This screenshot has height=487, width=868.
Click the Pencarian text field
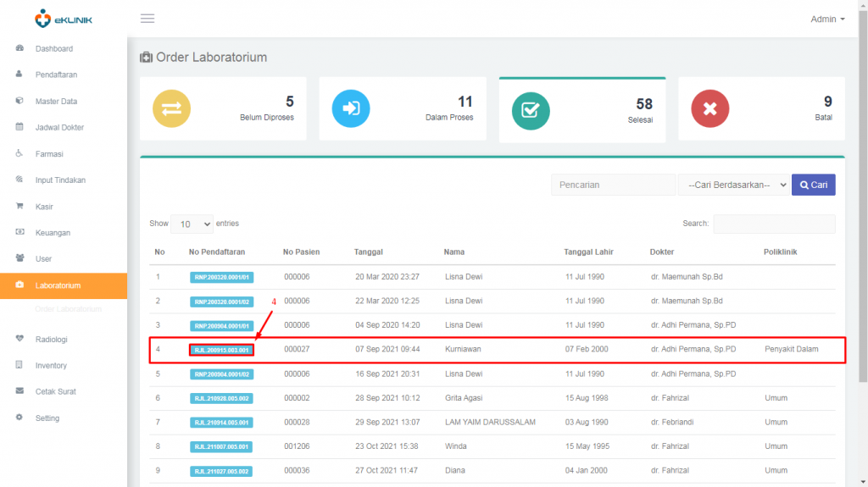(612, 185)
